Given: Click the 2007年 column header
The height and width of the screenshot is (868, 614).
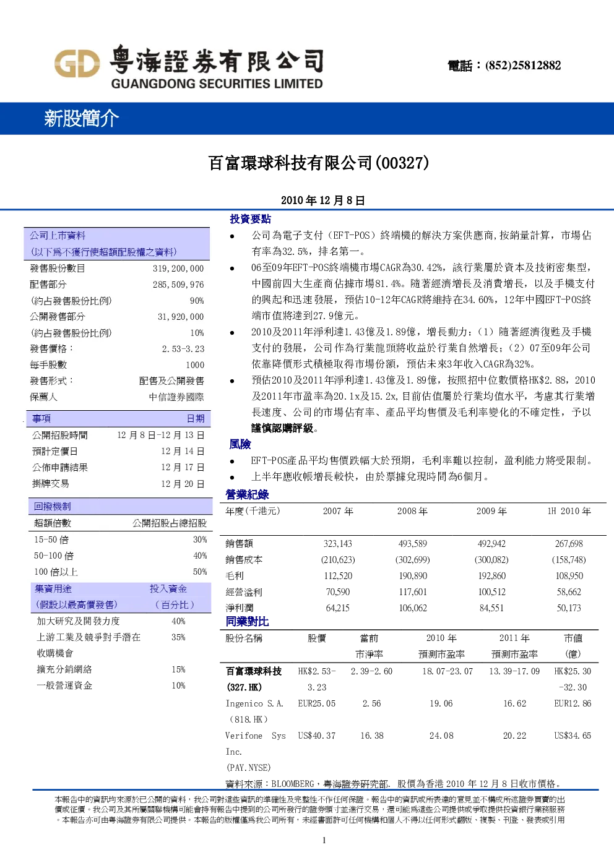Looking at the screenshot, I should [338, 511].
